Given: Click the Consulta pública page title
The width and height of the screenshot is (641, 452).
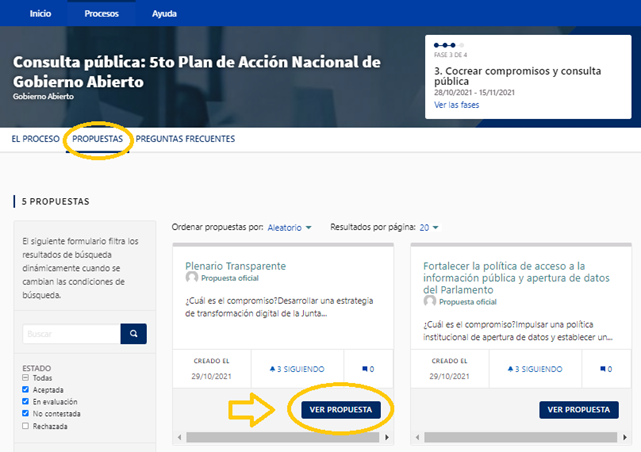Looking at the screenshot, I should 197,72.
